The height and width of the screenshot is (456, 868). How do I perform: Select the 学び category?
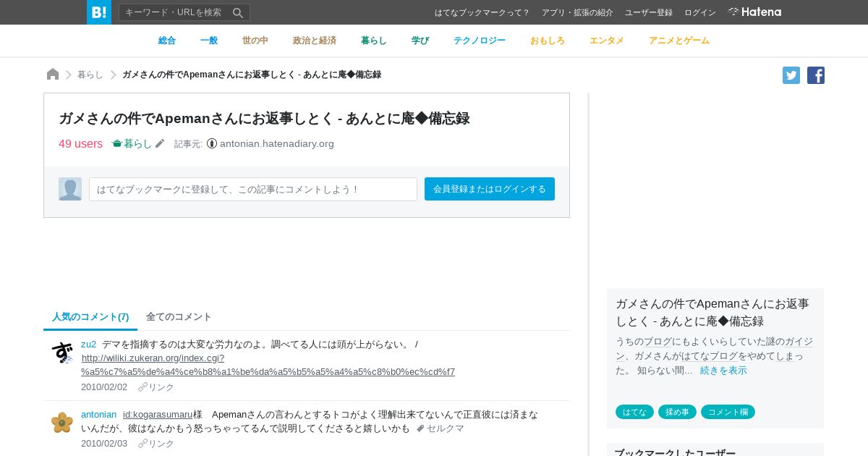pyautogui.click(x=420, y=41)
